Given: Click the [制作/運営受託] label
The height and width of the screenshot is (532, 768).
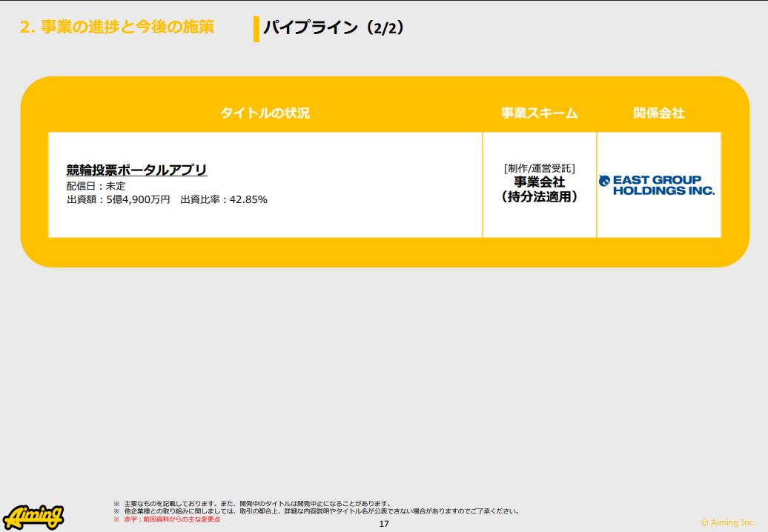Looking at the screenshot, I should tap(539, 168).
